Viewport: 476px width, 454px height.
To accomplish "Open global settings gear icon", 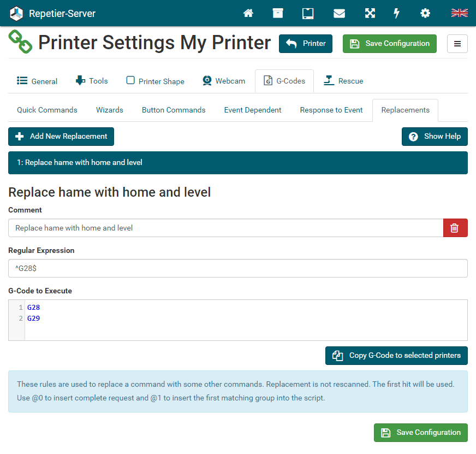I will (x=425, y=13).
